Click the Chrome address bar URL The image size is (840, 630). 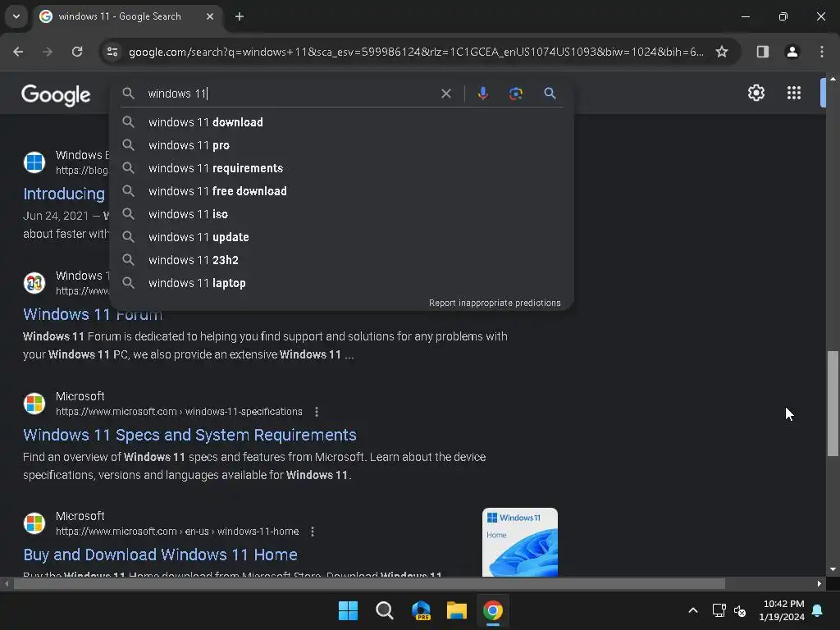pyautogui.click(x=416, y=52)
